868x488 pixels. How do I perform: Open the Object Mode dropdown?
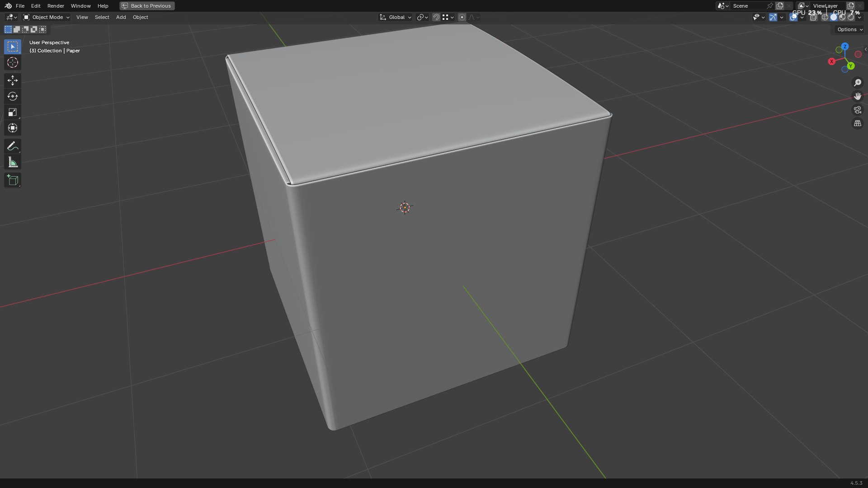[46, 17]
